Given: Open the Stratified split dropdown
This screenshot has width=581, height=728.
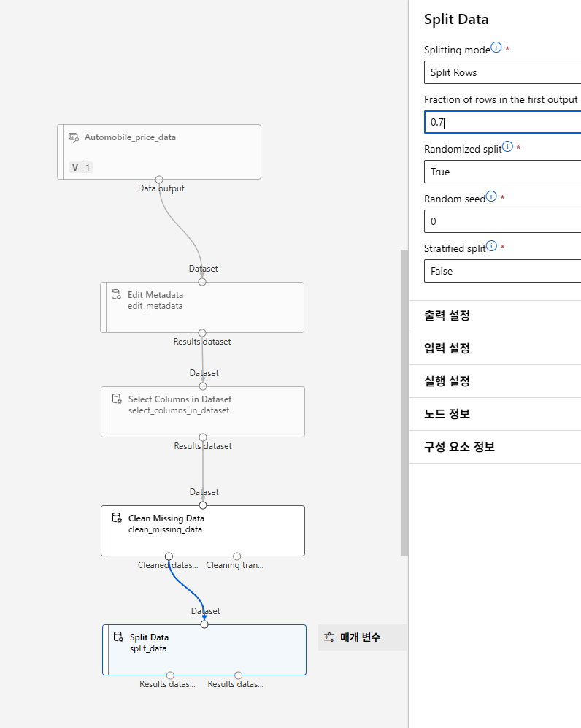Looking at the screenshot, I should [503, 271].
